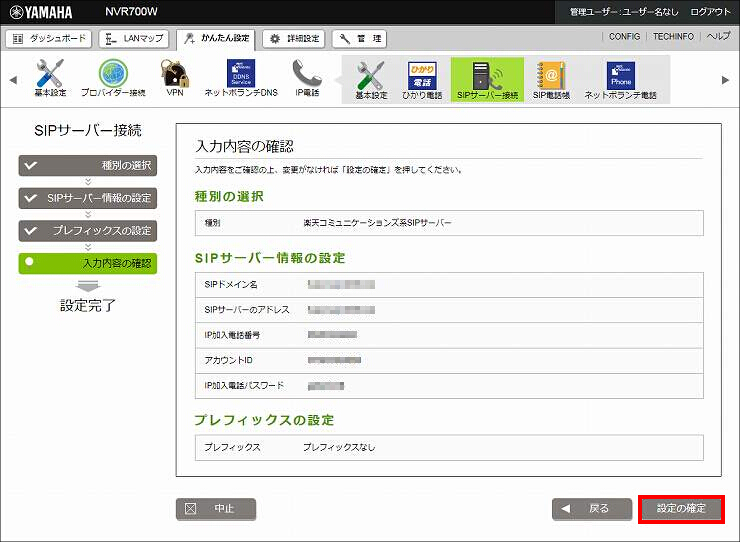The width and height of the screenshot is (740, 542).
Task: Click the 楽天コミュニケーションズ系SIPサーバー value
Action: (x=377, y=222)
